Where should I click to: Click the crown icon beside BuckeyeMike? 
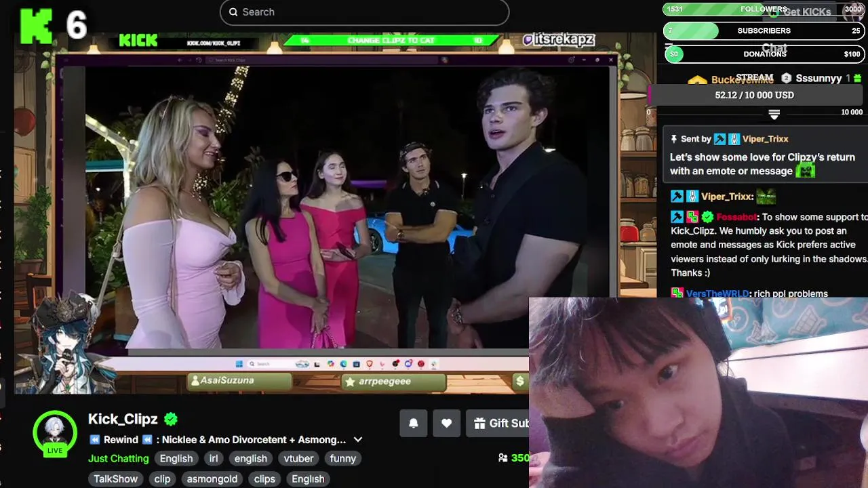pos(697,80)
